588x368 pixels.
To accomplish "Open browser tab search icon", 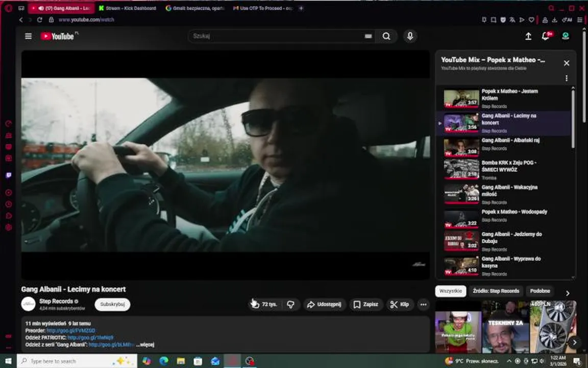I will click(551, 8).
